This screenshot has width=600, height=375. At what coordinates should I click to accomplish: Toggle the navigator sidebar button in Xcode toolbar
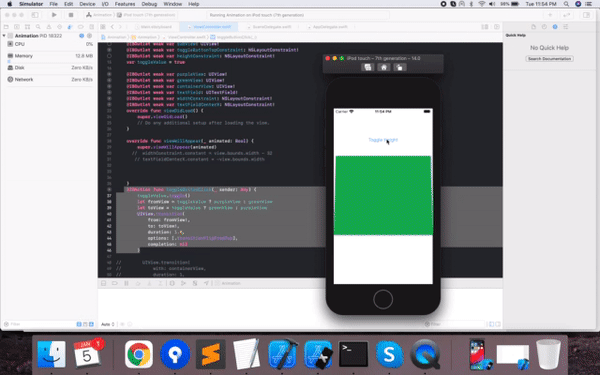(x=35, y=15)
